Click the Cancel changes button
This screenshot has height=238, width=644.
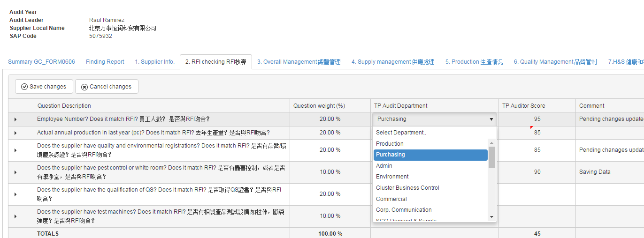(x=107, y=87)
